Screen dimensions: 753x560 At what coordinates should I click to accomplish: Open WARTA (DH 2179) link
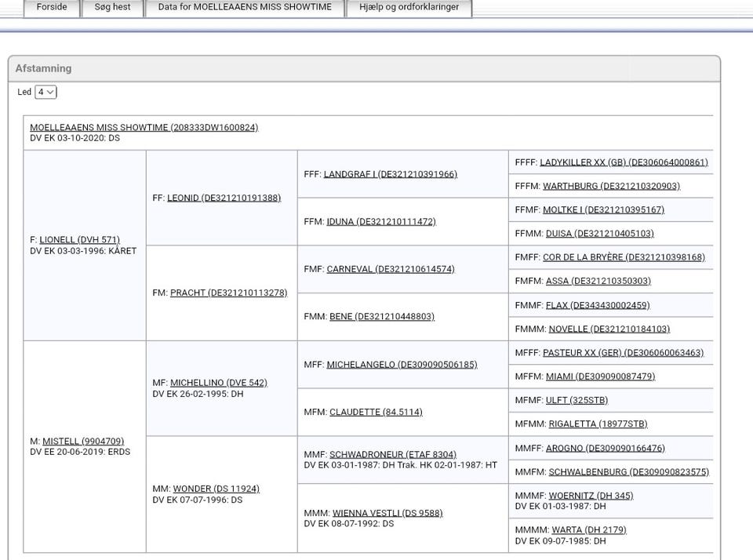[x=589, y=529]
